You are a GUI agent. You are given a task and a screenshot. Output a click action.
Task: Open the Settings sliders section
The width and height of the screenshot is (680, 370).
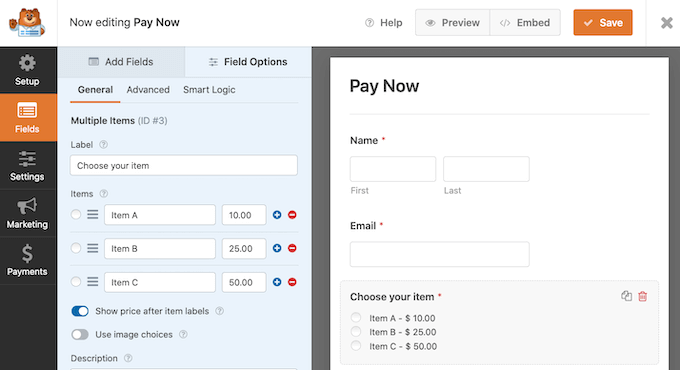[x=27, y=165]
